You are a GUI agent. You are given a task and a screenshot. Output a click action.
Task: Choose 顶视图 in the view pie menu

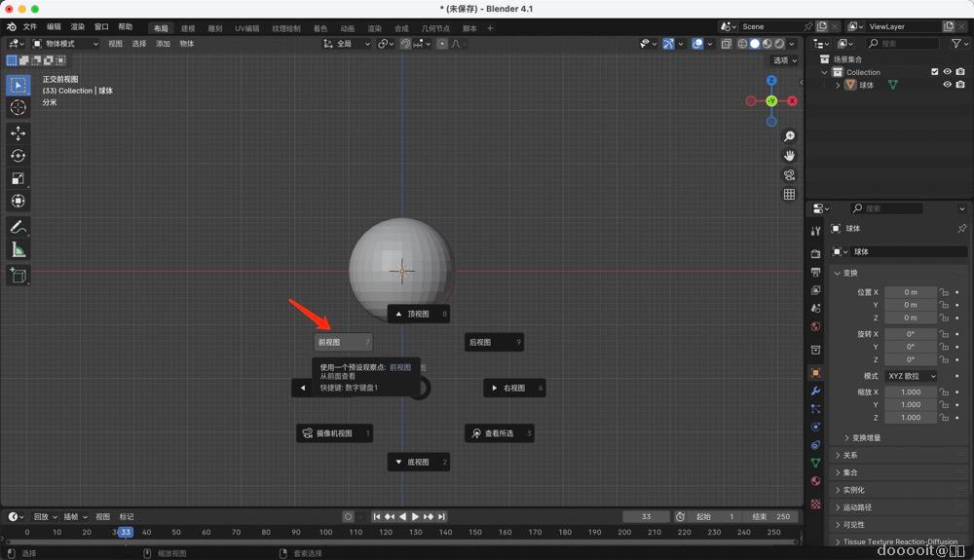click(418, 314)
